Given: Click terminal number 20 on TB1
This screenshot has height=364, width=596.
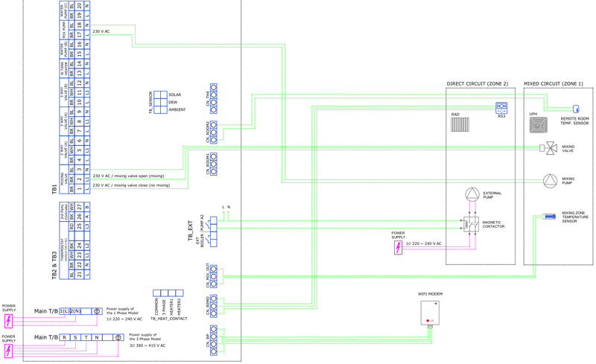Looking at the screenshot, I should (80, 6).
